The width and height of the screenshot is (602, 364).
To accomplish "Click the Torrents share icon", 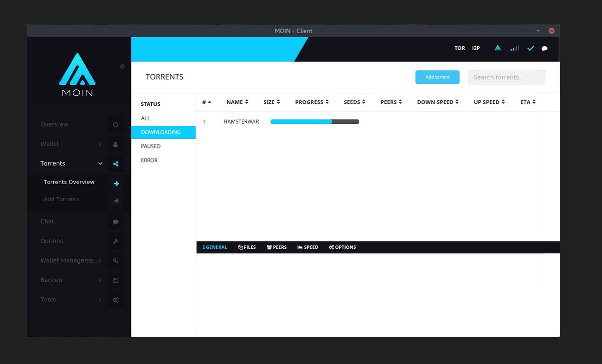I will pyautogui.click(x=115, y=163).
